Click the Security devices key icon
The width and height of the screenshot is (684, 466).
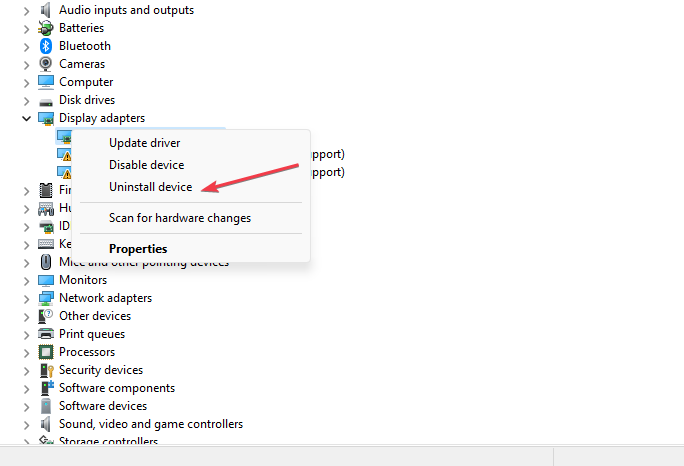pos(46,370)
